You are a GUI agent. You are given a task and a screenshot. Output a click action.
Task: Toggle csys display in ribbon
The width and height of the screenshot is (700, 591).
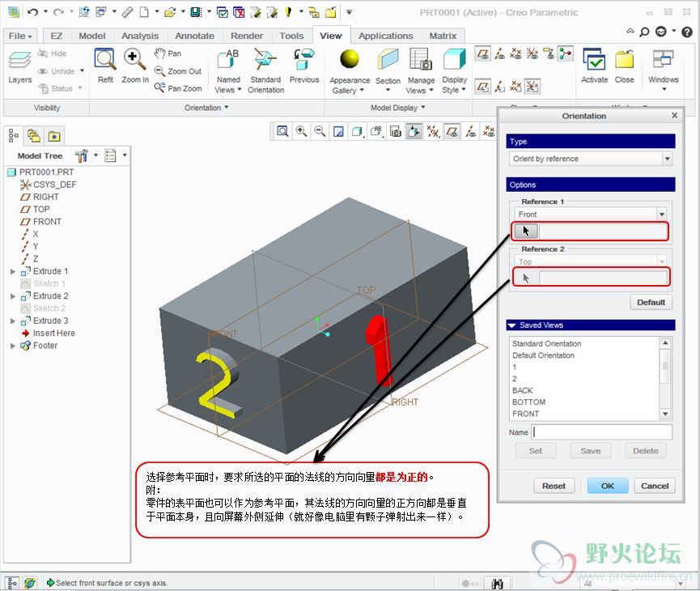(x=532, y=54)
